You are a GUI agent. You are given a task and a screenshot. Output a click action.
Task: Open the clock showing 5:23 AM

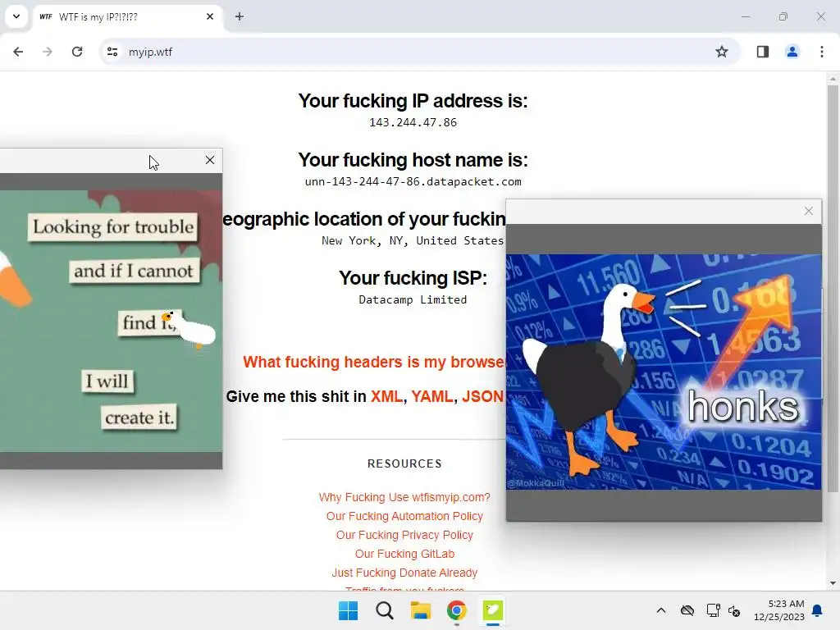pyautogui.click(x=779, y=610)
